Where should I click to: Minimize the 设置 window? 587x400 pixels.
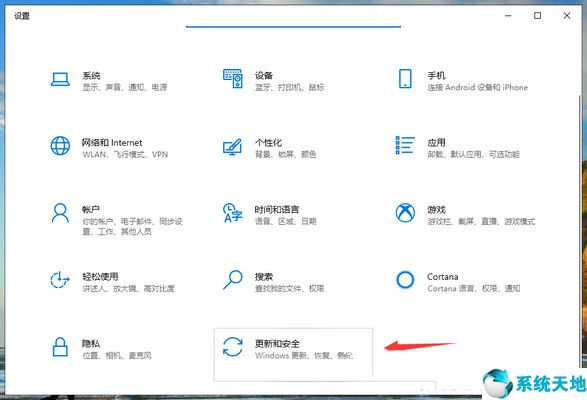pyautogui.click(x=508, y=15)
